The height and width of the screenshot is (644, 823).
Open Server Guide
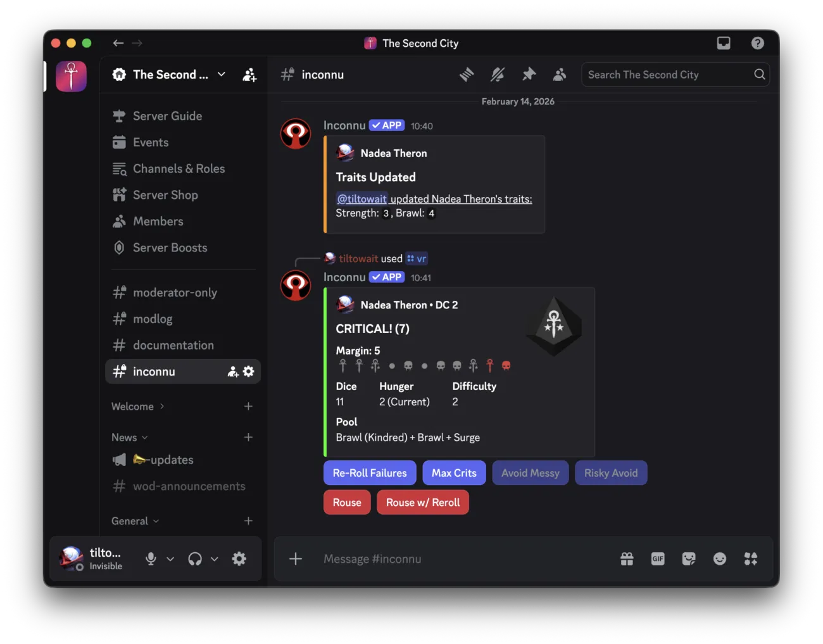tap(183, 116)
